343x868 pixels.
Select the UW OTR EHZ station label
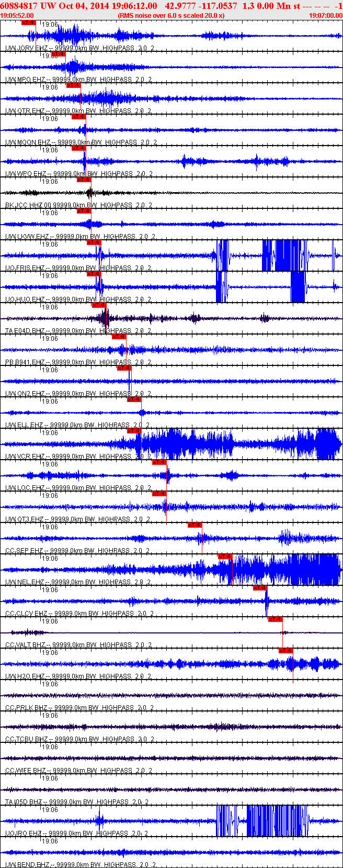coord(78,111)
